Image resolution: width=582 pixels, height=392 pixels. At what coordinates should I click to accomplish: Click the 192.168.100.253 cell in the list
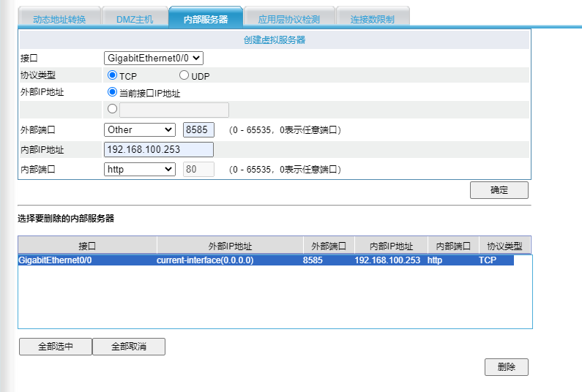pyautogui.click(x=387, y=260)
